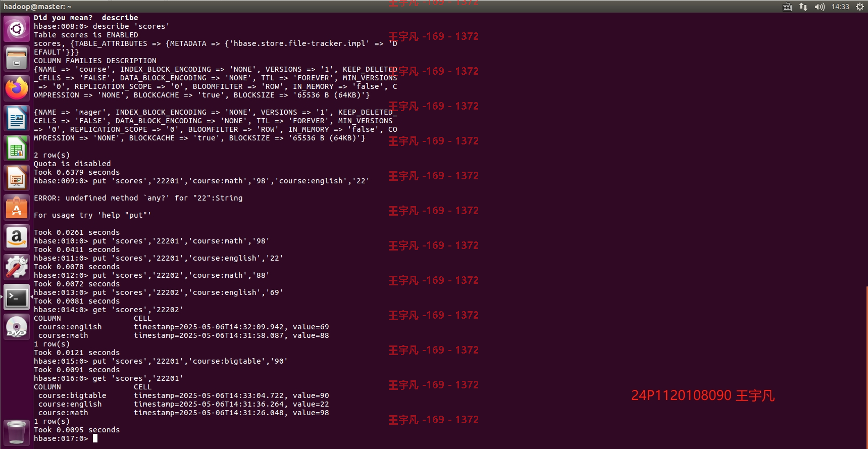Open the Files manager in the dock

click(x=17, y=59)
